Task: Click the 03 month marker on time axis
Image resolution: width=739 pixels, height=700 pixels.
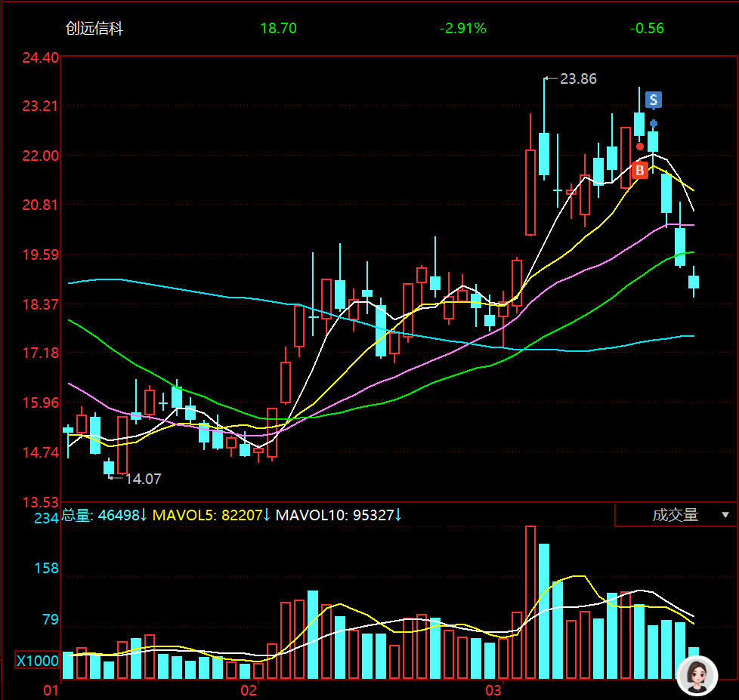Action: [493, 691]
